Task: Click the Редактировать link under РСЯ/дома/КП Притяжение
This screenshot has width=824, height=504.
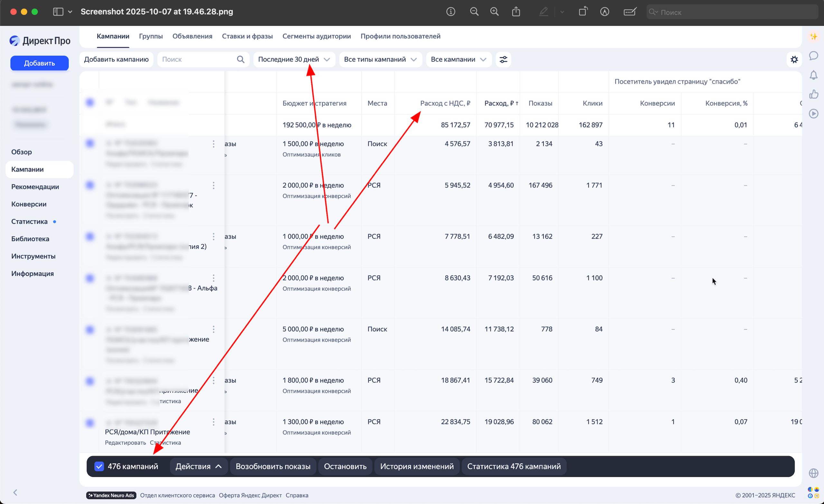Action: pyautogui.click(x=126, y=443)
